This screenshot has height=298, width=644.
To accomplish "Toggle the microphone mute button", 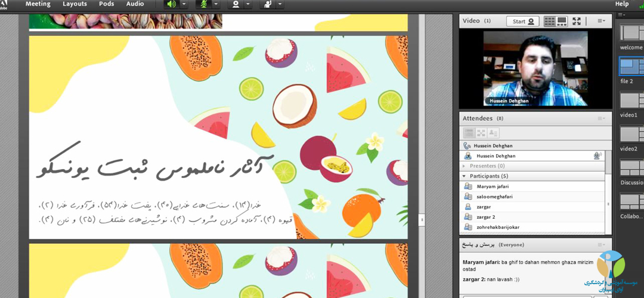I will (x=203, y=5).
